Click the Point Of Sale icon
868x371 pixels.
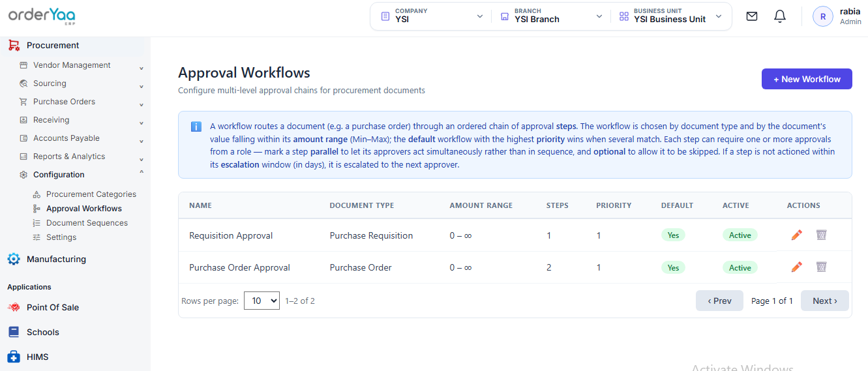(14, 308)
